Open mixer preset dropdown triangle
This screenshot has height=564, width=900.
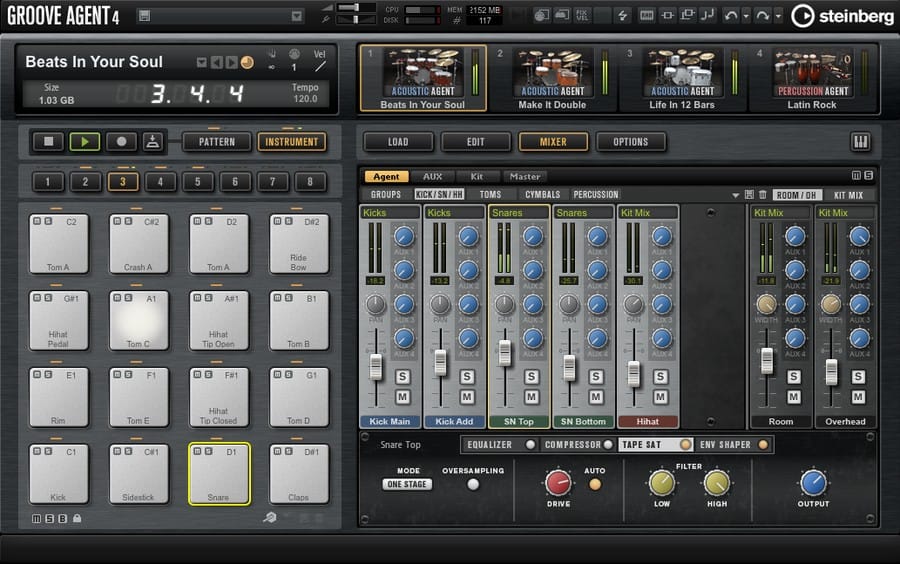tap(735, 195)
